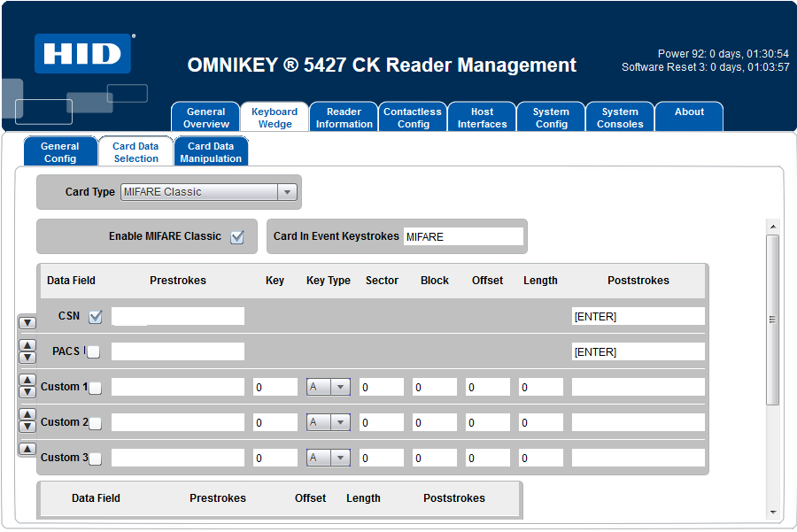Click the move-down arrow for PACS row
The width and height of the screenshot is (797, 532).
click(27, 358)
